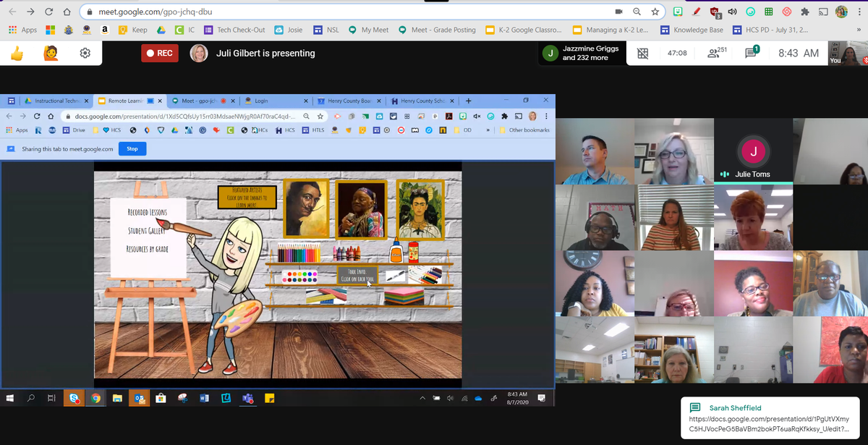
Task: Click the camera icon in the address bar
Action: [x=619, y=12]
